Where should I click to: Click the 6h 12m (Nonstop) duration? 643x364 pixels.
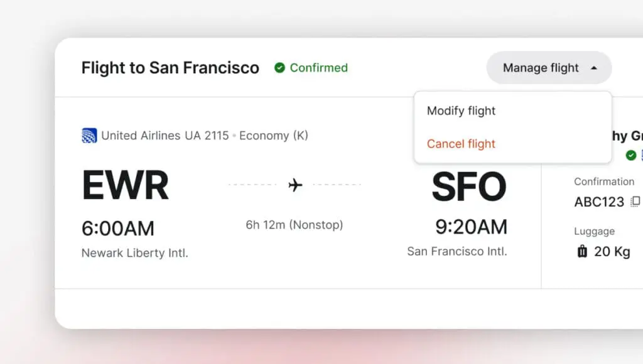[294, 225]
